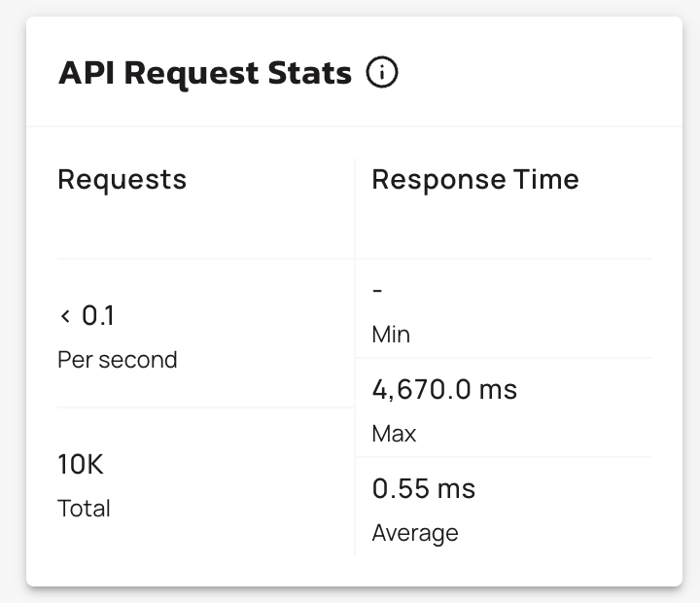Screen dimensions: 700x603
Task: Select the Requests column header
Action: point(122,179)
